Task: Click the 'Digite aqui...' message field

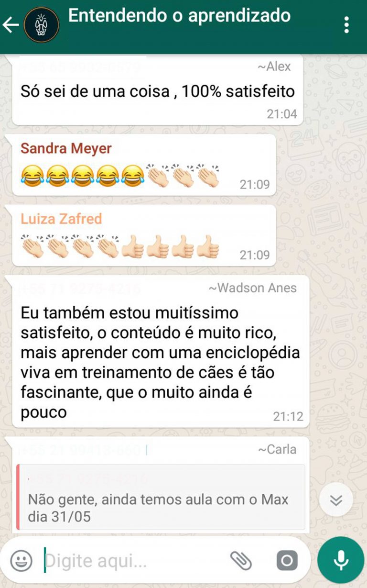Action: point(134,560)
